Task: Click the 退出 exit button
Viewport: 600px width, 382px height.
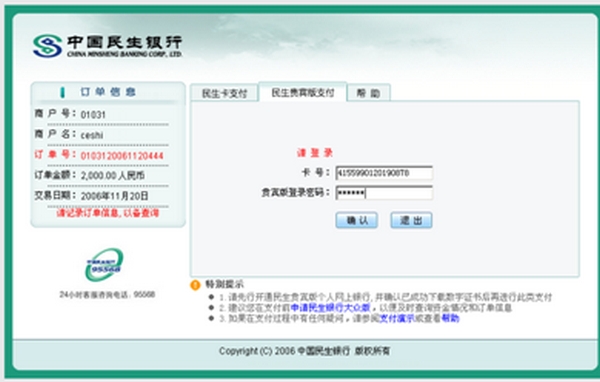Action: [411, 220]
